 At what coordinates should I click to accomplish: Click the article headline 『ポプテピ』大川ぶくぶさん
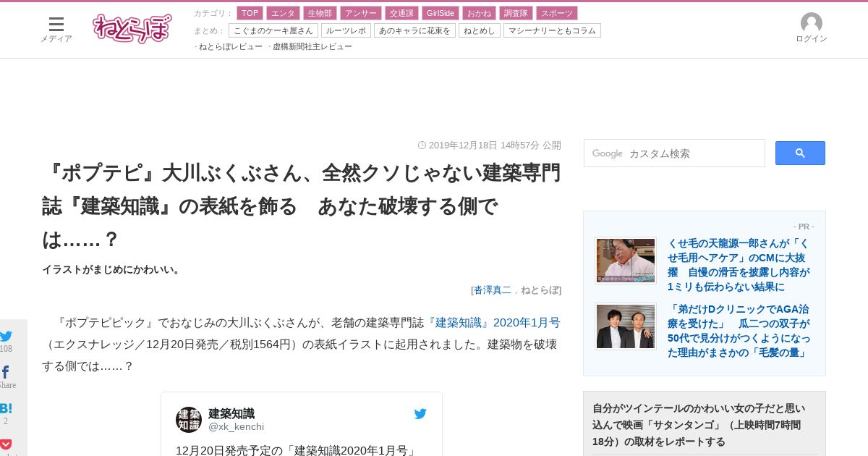click(302, 206)
